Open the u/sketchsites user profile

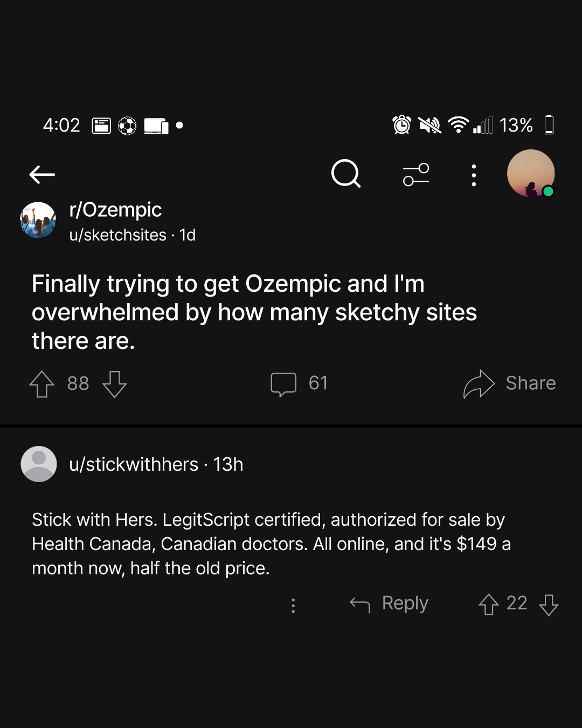coord(117,235)
